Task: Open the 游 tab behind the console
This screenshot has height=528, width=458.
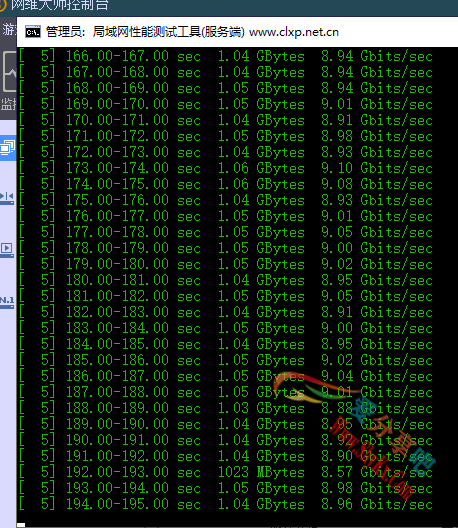Action: point(8,30)
